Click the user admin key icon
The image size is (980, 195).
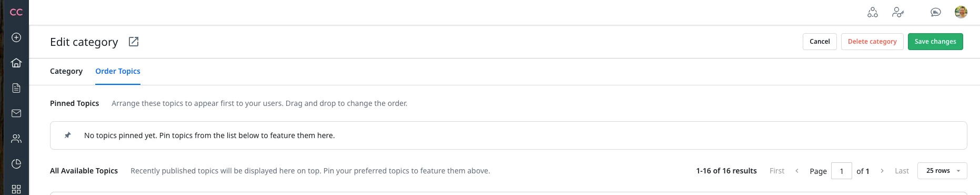[898, 12]
